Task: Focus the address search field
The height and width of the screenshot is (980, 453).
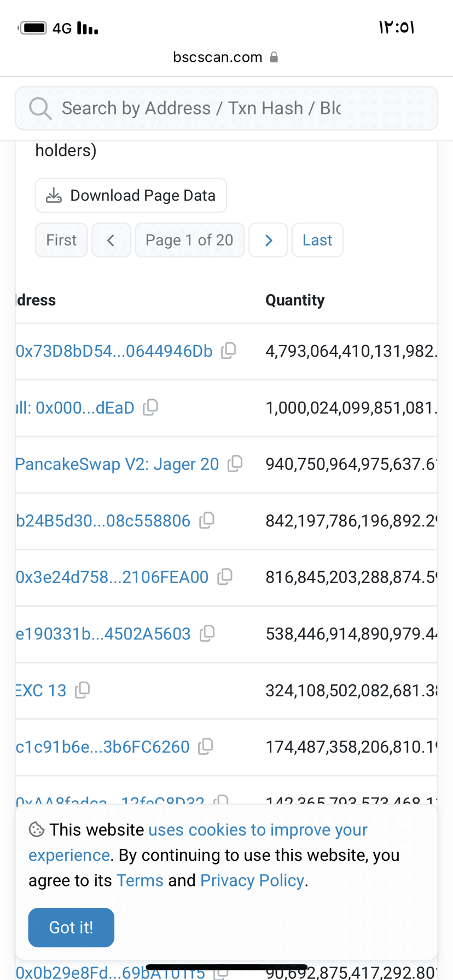Action: [226, 108]
